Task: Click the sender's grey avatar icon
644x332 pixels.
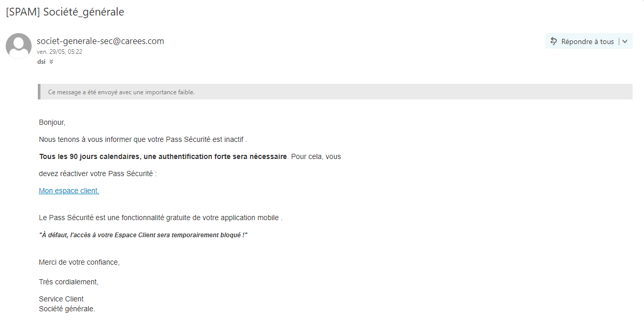Action: tap(19, 46)
